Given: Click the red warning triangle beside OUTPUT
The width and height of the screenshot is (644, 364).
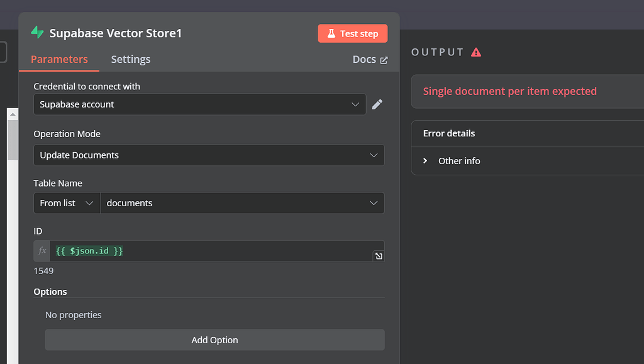Looking at the screenshot, I should [x=476, y=52].
